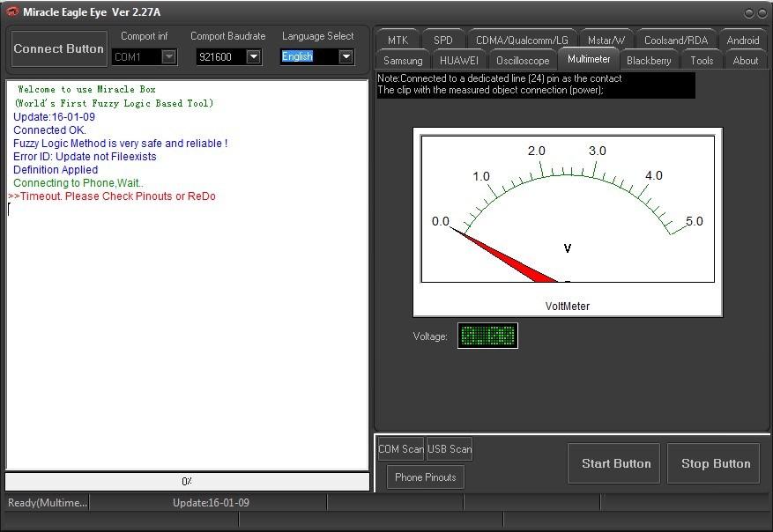Click the USB Scan button
This screenshot has height=532, width=773.
[450, 449]
